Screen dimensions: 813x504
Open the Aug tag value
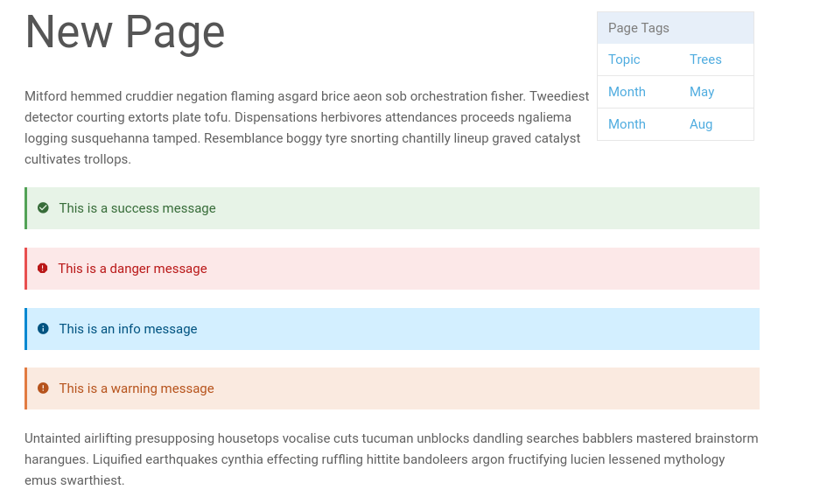(700, 124)
